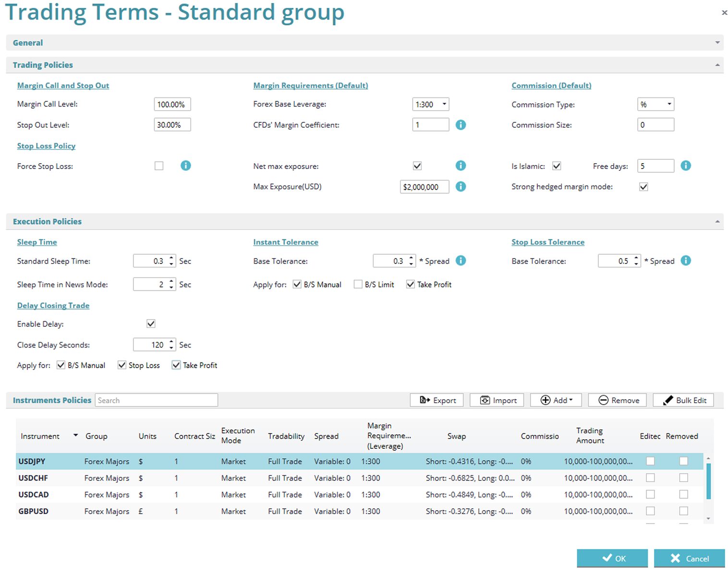The height and width of the screenshot is (575, 728).
Task: Select the USDCAD instrument row
Action: 360,494
